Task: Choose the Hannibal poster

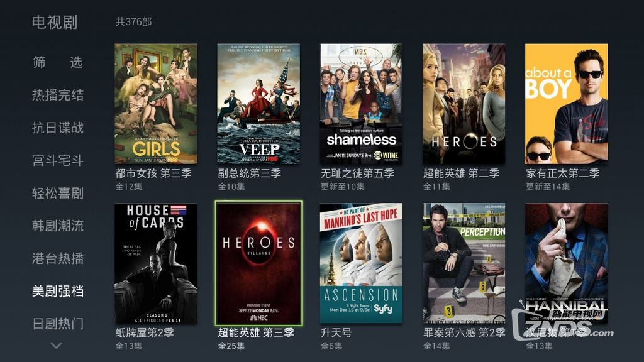Action: coord(567,263)
